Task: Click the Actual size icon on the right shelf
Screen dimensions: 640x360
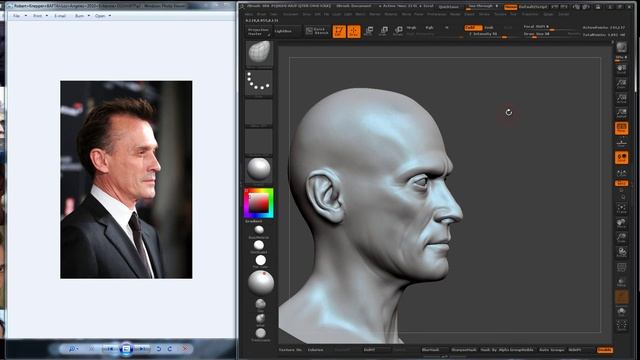Action: point(621,99)
